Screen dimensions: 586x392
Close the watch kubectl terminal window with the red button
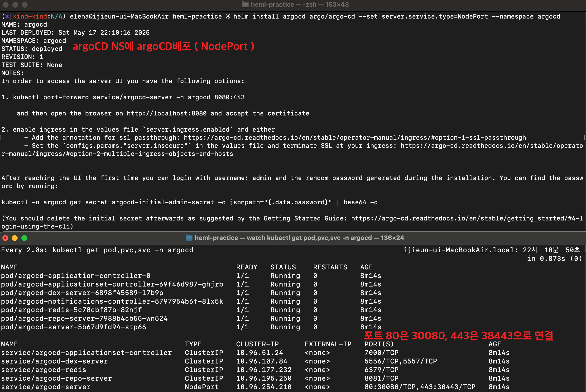[x=5, y=238]
